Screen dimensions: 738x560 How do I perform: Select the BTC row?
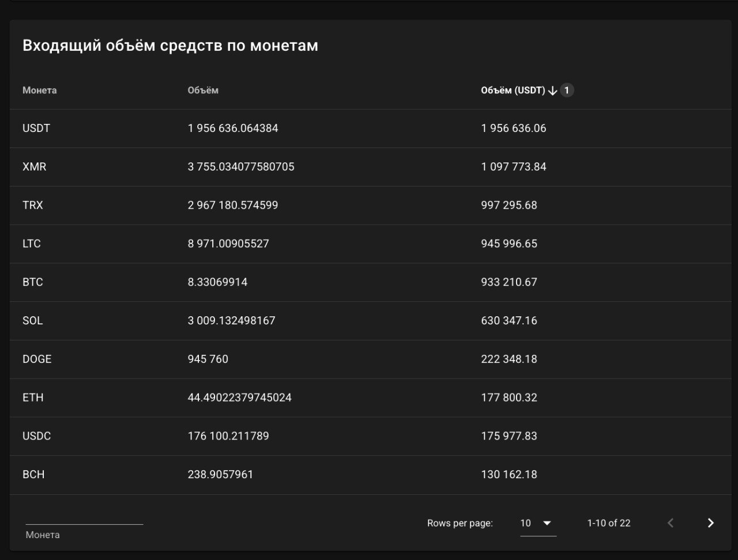click(x=33, y=282)
